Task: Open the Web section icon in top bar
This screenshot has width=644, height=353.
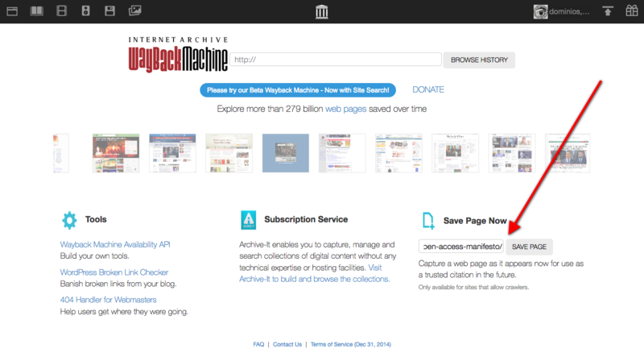Action: pos(12,11)
